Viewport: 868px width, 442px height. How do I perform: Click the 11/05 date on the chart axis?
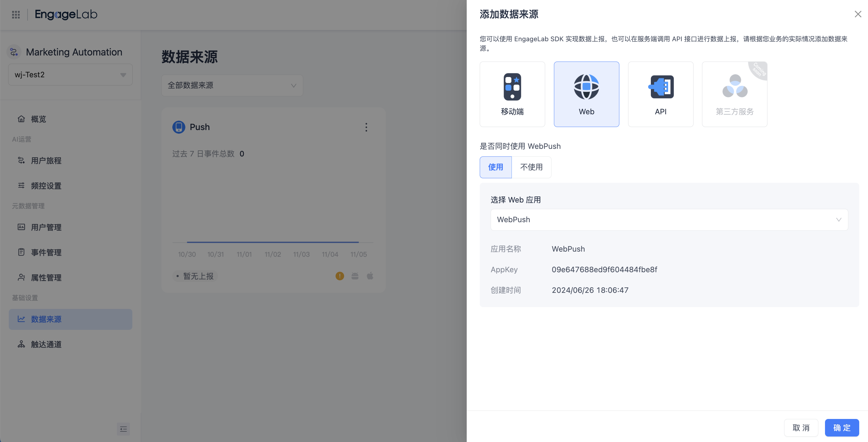click(359, 254)
